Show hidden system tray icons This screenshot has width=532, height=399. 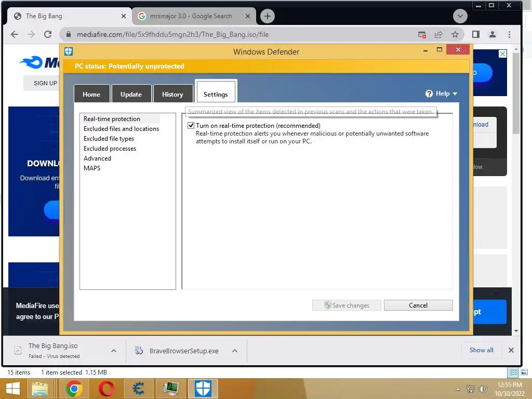point(458,389)
